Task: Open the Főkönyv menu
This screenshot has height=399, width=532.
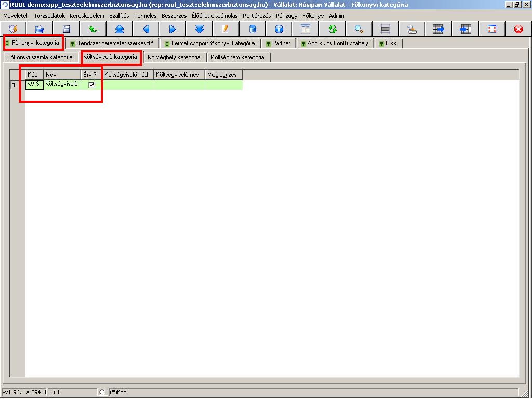Action: click(x=313, y=16)
